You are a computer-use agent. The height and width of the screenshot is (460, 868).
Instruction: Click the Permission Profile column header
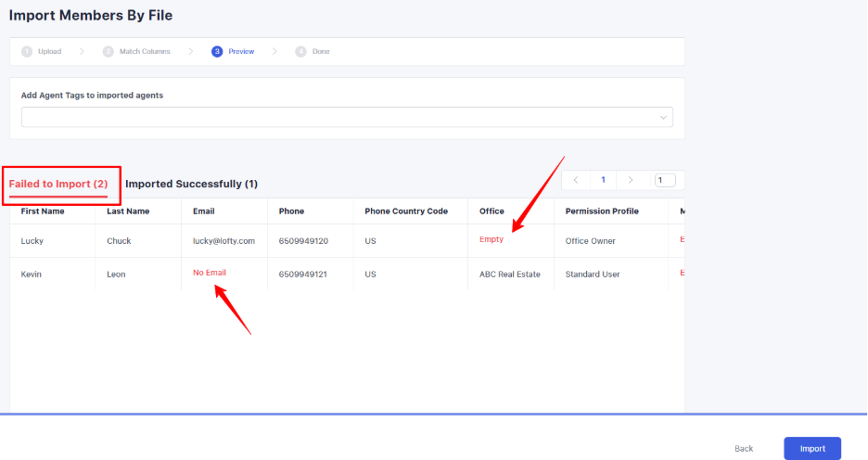click(x=602, y=211)
